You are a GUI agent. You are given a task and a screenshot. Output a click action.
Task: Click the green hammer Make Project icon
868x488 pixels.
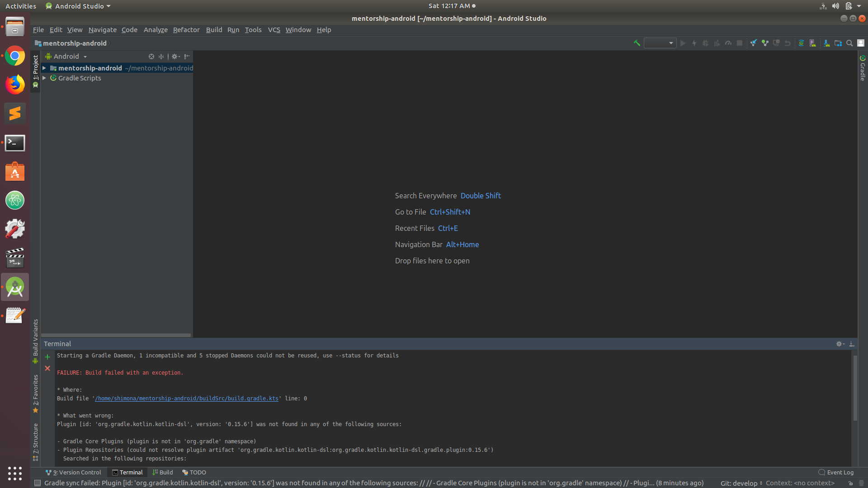[637, 43]
